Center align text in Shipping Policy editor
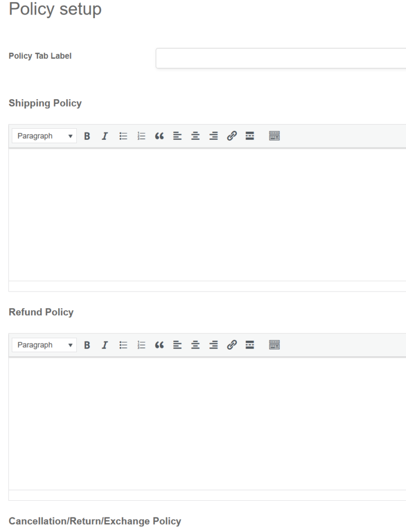Screen dimensions: 406x532 point(194,136)
